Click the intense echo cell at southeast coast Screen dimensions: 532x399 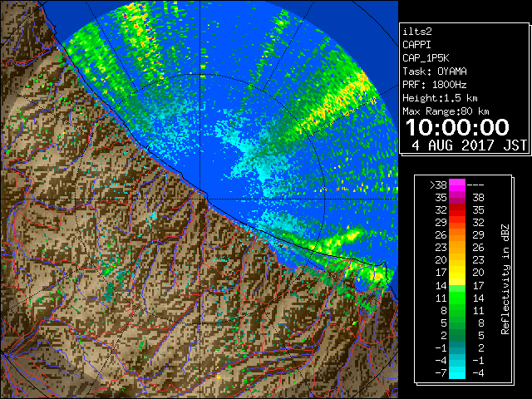(x=377, y=275)
